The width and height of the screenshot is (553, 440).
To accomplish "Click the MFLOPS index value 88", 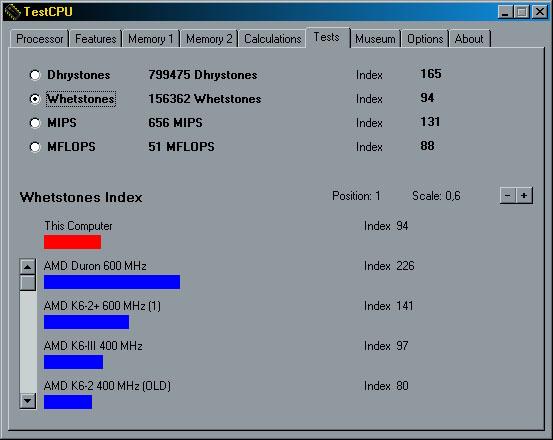I will tap(427, 146).
